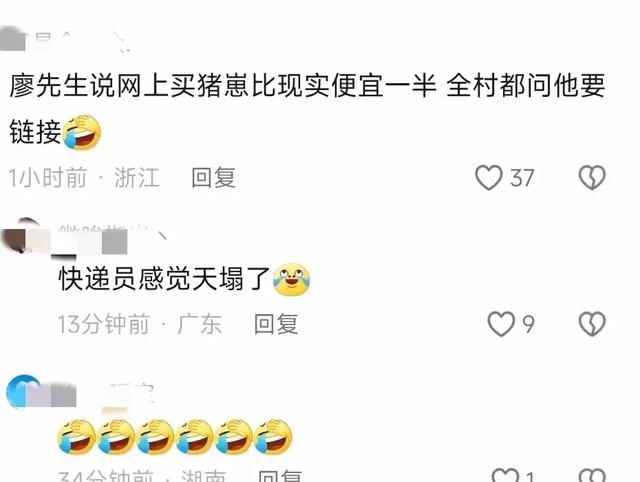640x482 pixels.
Task: Tap the 9 like count number
Action: tap(529, 324)
